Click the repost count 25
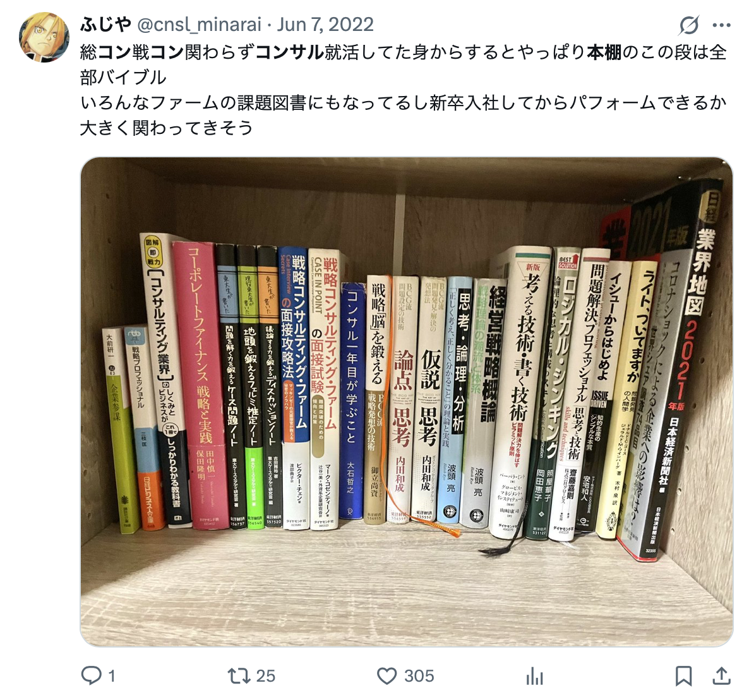The width and height of the screenshot is (749, 700). [x=265, y=676]
